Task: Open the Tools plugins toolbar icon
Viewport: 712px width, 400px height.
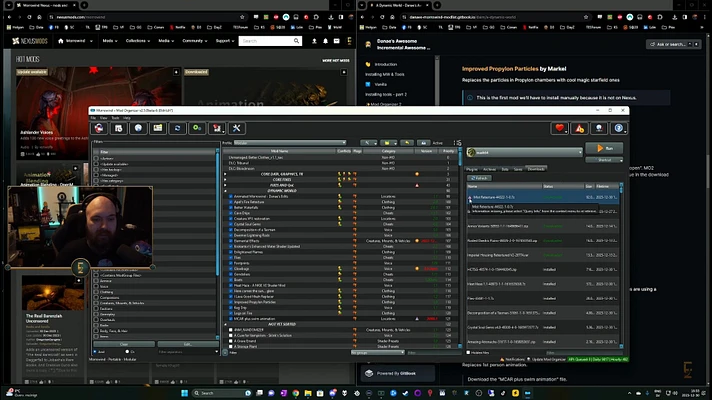Action: click(x=217, y=128)
